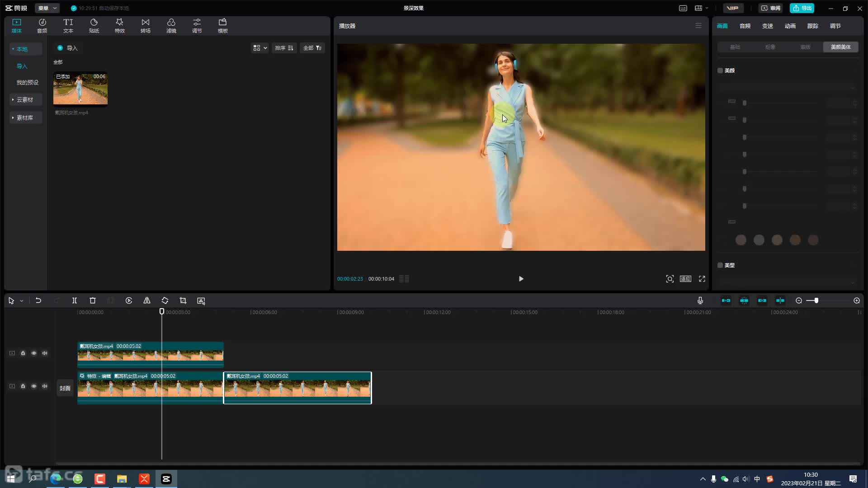
Task: Lock the lower main track
Action: pyautogui.click(x=23, y=386)
